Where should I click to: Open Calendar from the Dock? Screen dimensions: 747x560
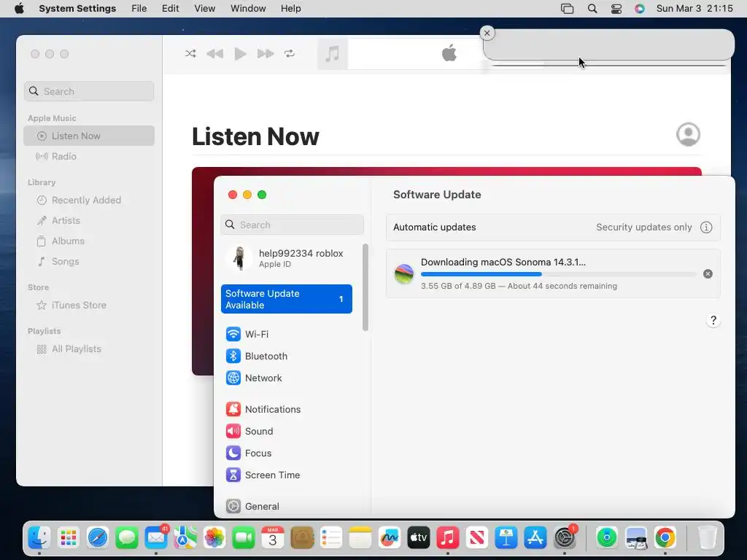click(273, 537)
